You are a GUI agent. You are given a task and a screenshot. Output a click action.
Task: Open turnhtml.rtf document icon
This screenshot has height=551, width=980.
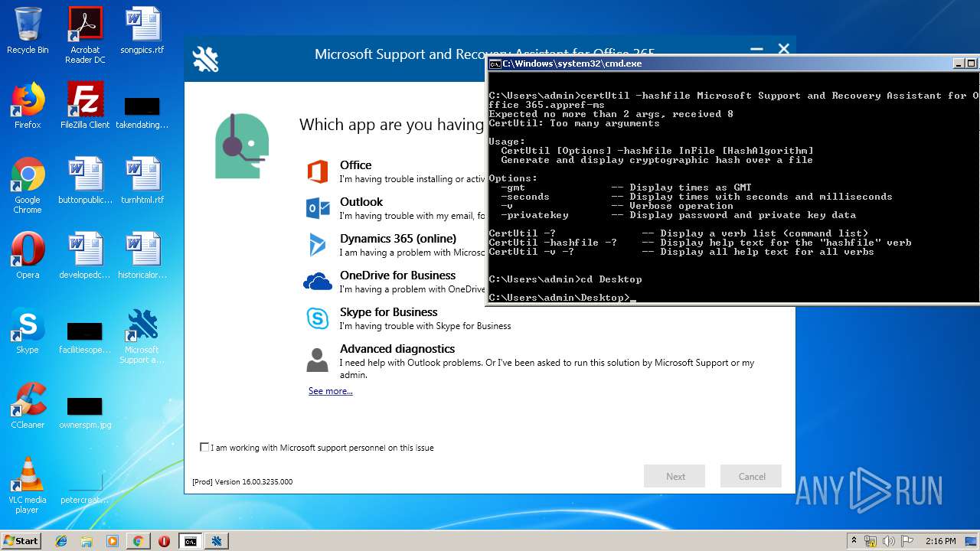click(142, 181)
